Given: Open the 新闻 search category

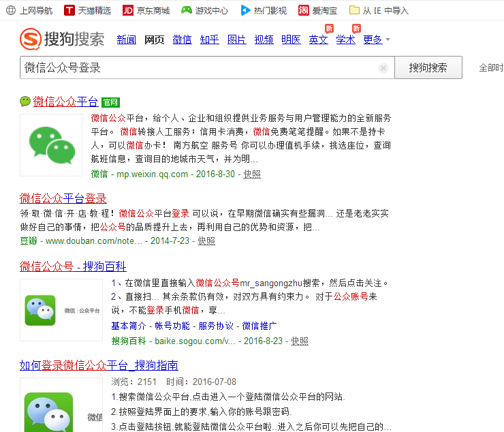Looking at the screenshot, I should click(x=126, y=40).
